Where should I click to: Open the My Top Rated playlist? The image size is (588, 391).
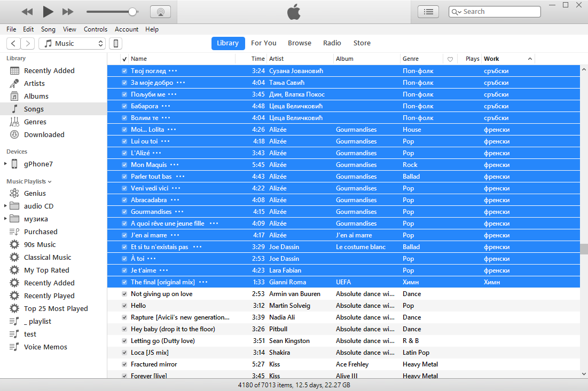(46, 270)
